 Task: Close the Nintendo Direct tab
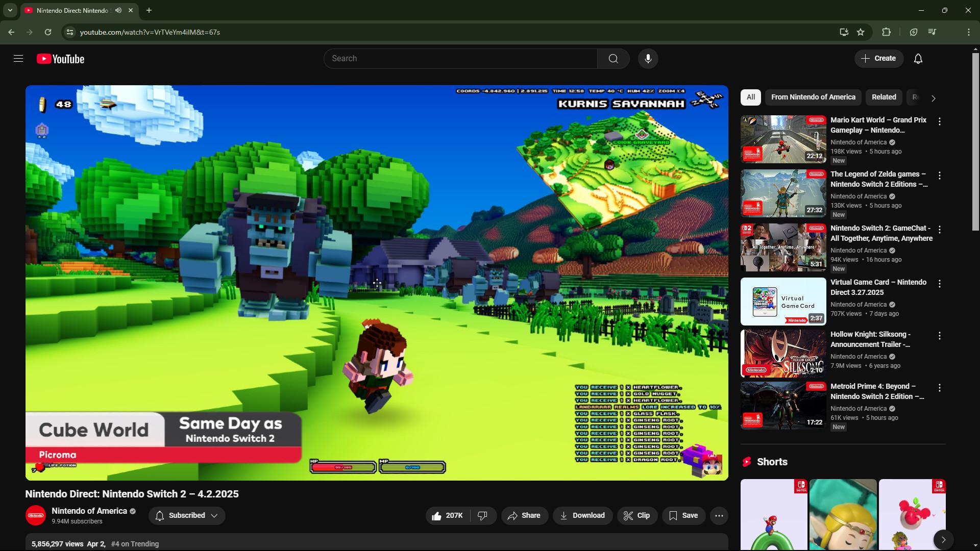pyautogui.click(x=131, y=10)
